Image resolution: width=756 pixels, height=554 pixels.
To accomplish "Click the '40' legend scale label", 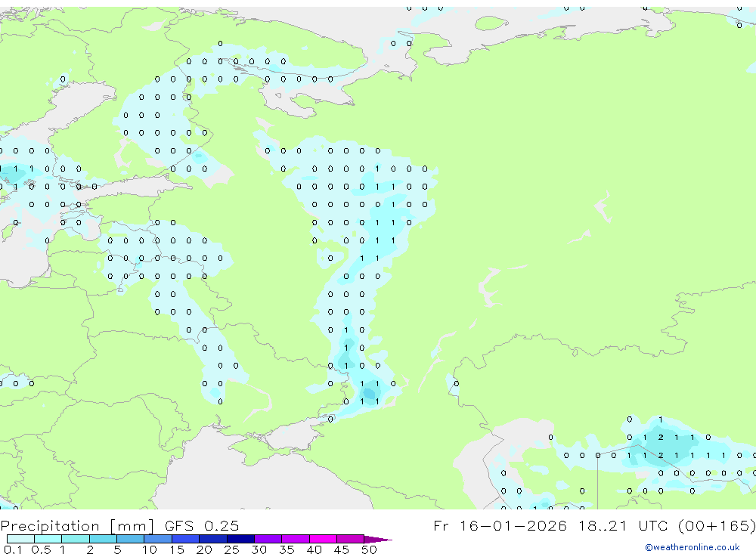I will click(x=314, y=549).
